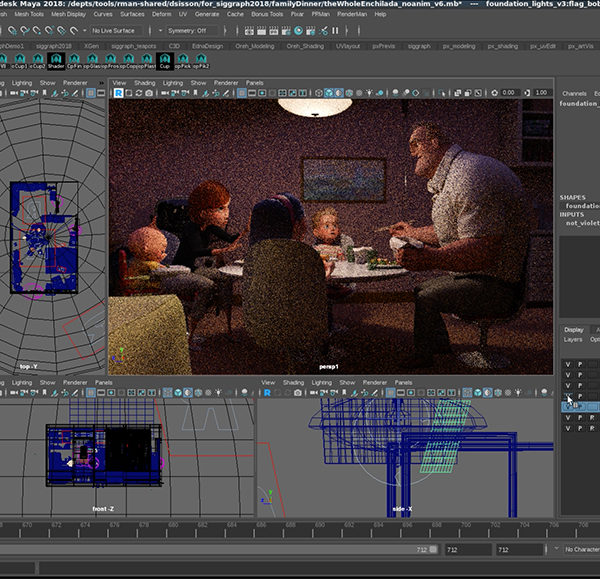The width and height of the screenshot is (600, 579).
Task: Open the Channels menu in Channel Box
Action: pos(574,93)
